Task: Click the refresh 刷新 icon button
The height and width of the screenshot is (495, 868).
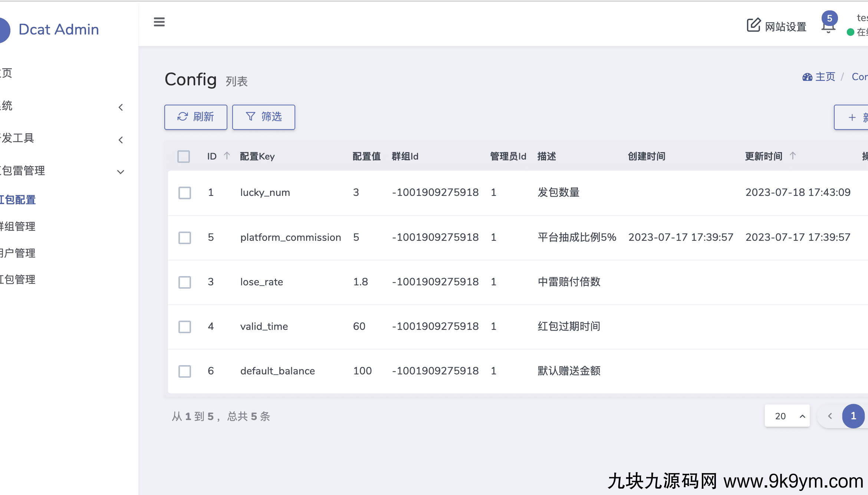Action: 195,117
